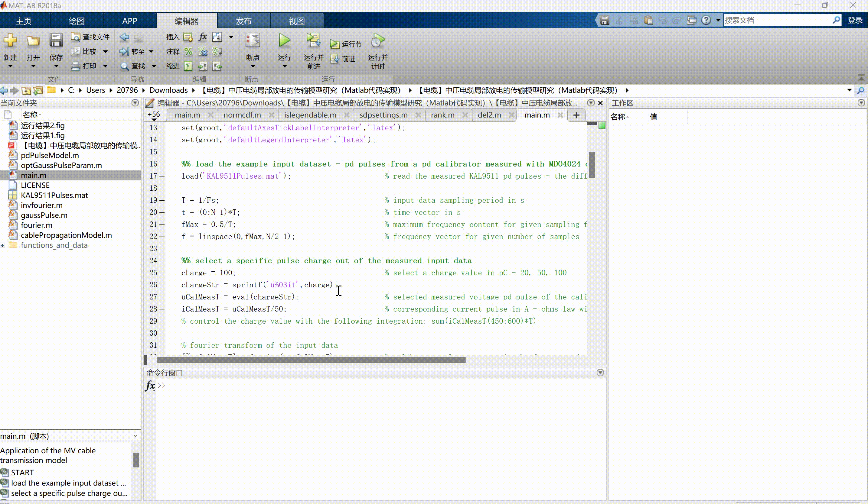This screenshot has width=868, height=504.
Task: Switch to the Plots (绘图) ribbon tab
Action: (77, 21)
